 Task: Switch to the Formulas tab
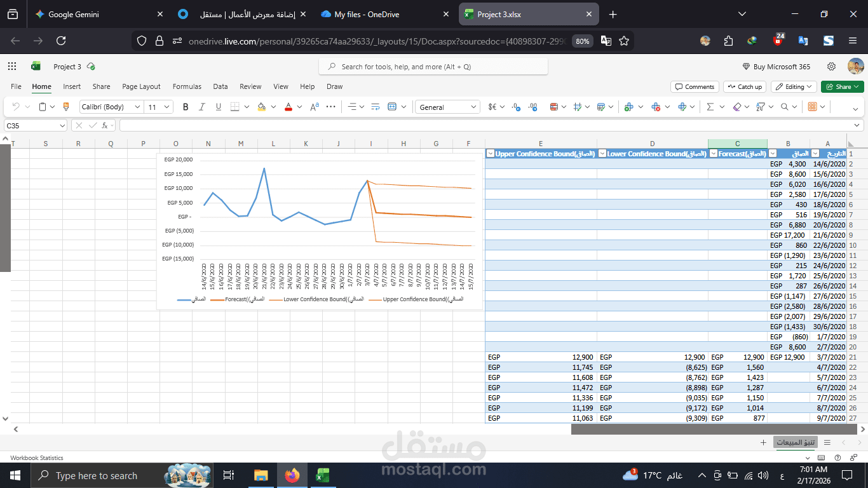click(x=187, y=86)
